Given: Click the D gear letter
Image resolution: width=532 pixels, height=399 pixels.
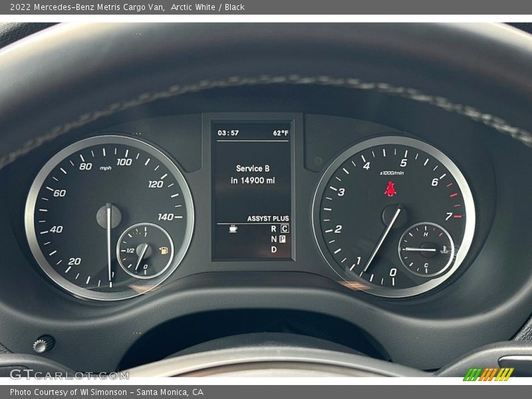Looking at the screenshot, I should (x=273, y=250).
